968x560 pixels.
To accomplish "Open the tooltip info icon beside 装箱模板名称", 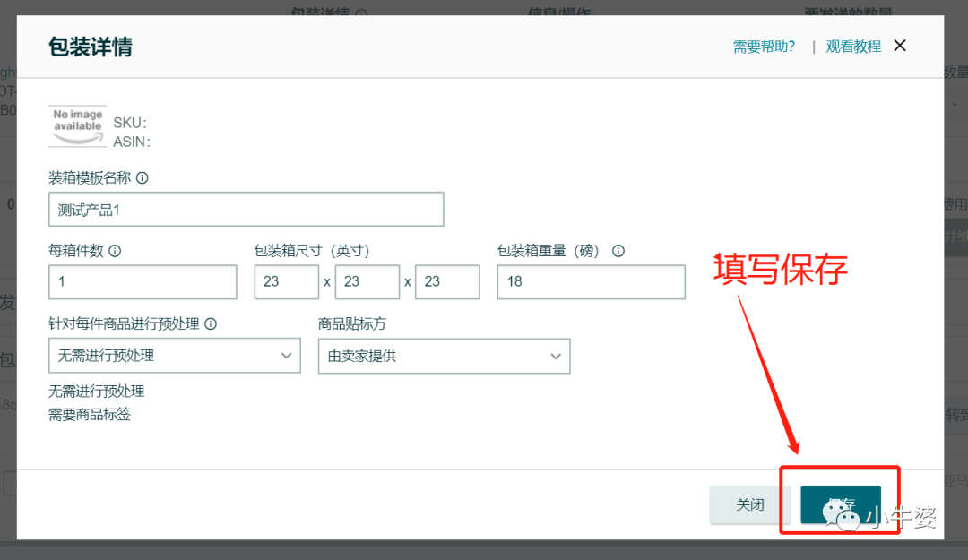I will tap(143, 177).
